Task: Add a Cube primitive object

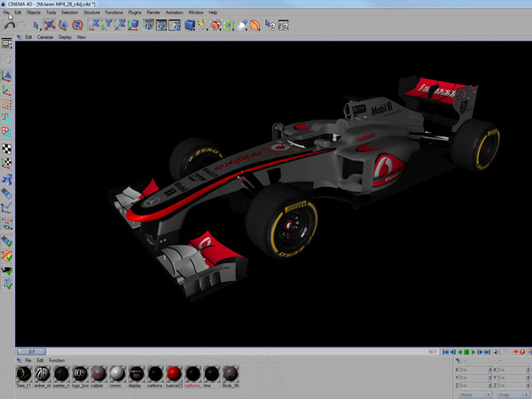Action: 190,25
